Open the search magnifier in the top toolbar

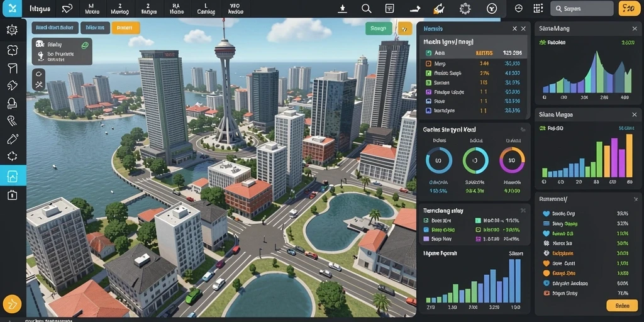367,8
